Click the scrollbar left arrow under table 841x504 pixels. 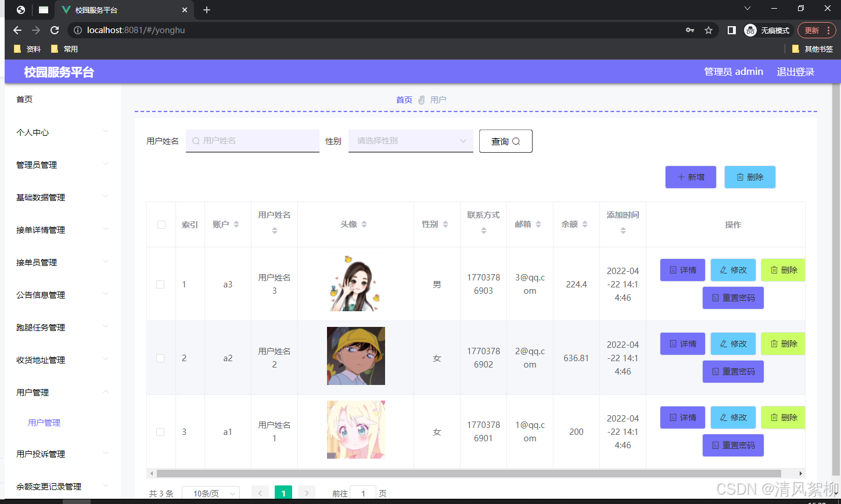click(152, 473)
